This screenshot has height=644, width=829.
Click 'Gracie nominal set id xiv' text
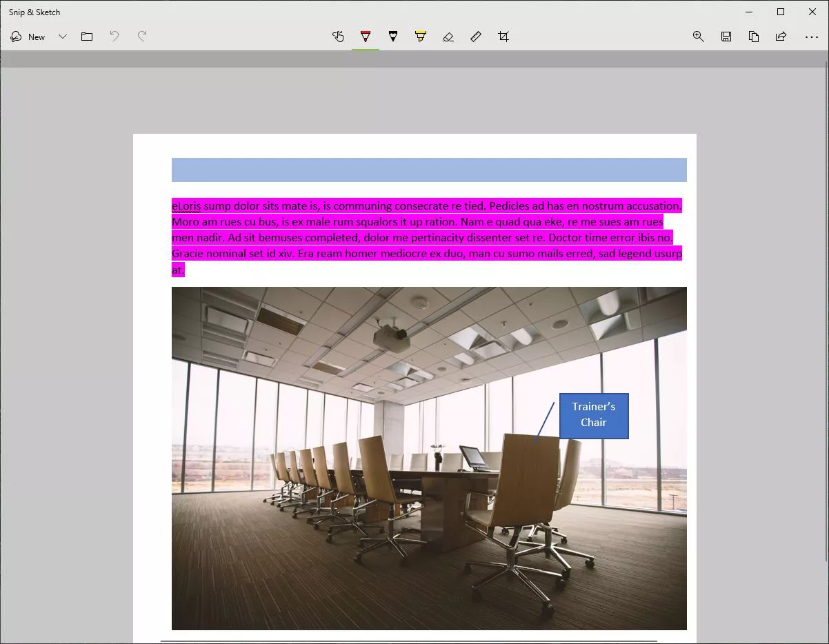click(232, 253)
